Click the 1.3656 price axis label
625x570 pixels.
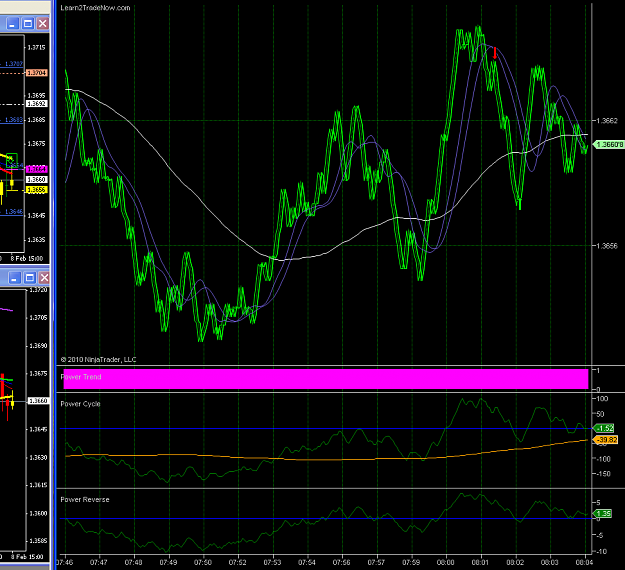point(607,246)
